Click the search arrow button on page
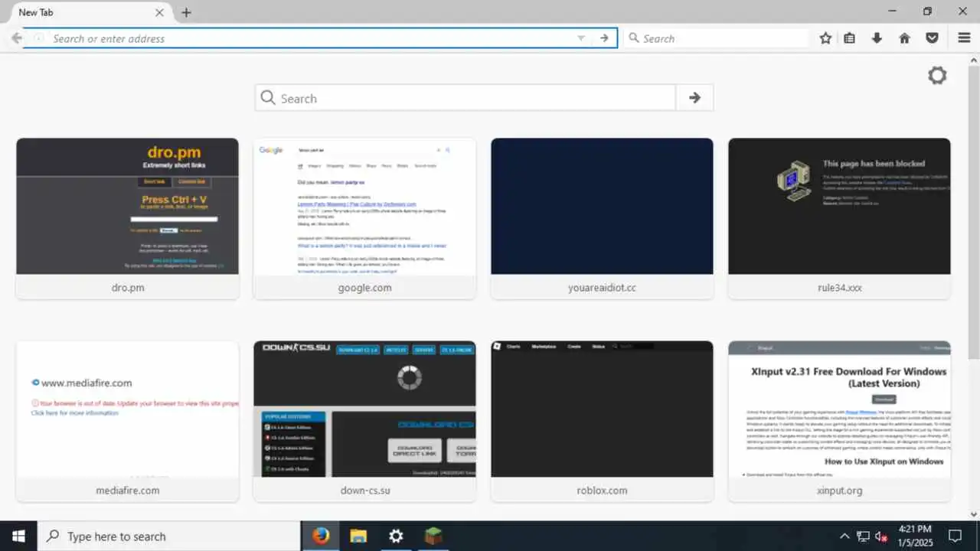 click(694, 98)
